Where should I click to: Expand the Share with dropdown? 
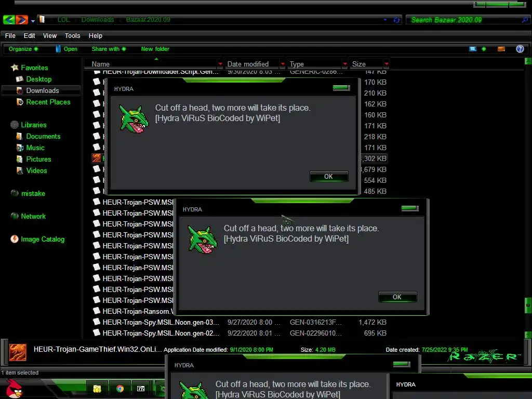point(109,49)
